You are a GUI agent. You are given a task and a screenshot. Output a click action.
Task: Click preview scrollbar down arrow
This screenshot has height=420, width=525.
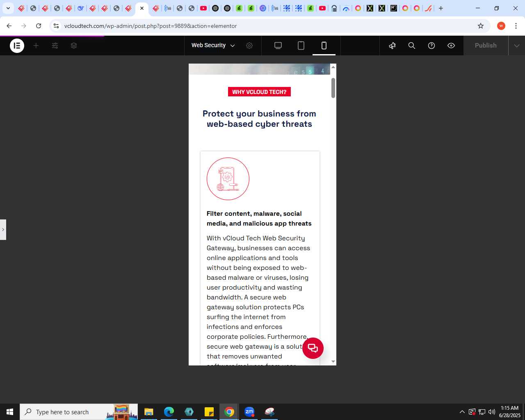click(x=333, y=362)
